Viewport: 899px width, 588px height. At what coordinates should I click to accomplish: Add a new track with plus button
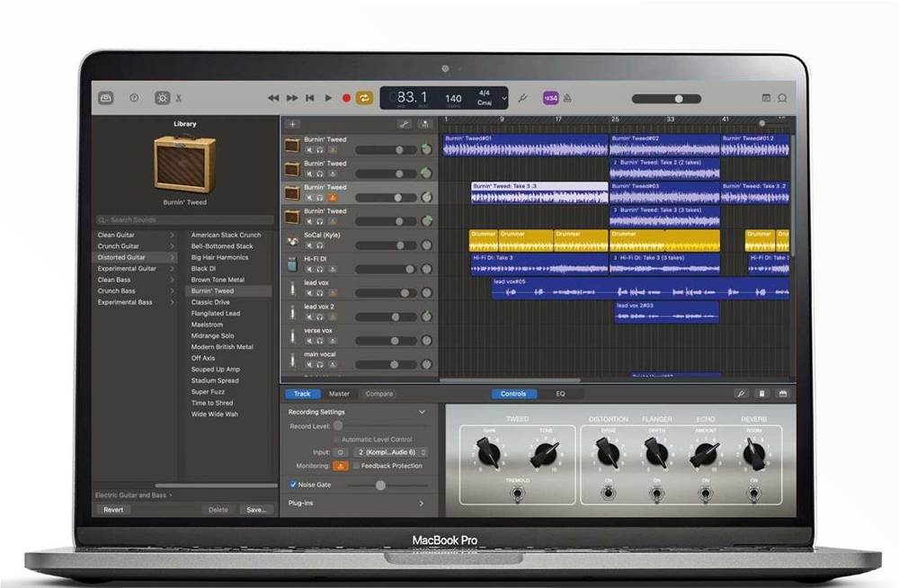(x=292, y=124)
